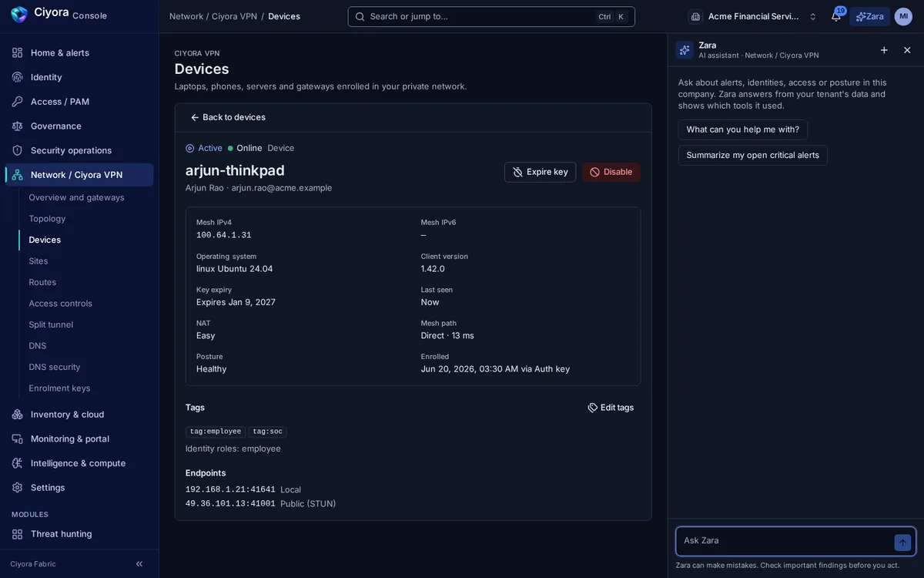Open tenant switcher Acme Financial Services
This screenshot has height=578, width=924.
click(x=754, y=16)
